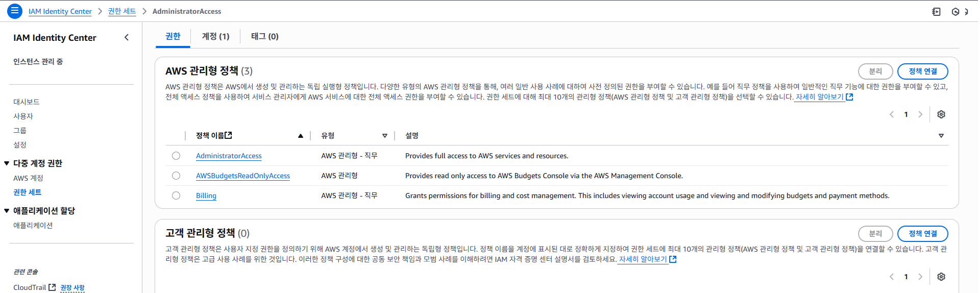Open 그룹 in sidebar
This screenshot has width=980, height=293.
coord(19,131)
